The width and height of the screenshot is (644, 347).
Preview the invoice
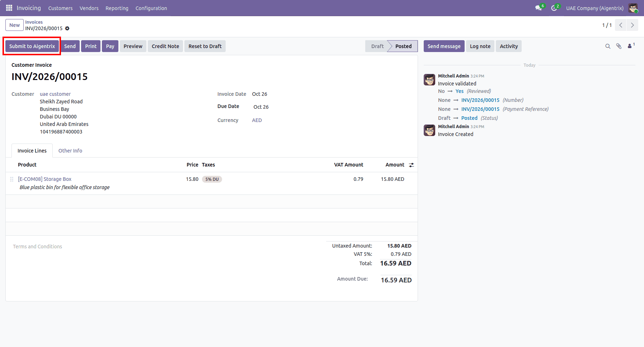click(x=133, y=46)
